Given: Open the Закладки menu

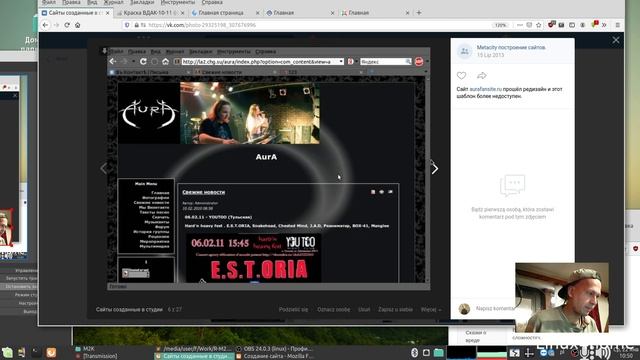Looking at the screenshot, I should tap(142, 2).
